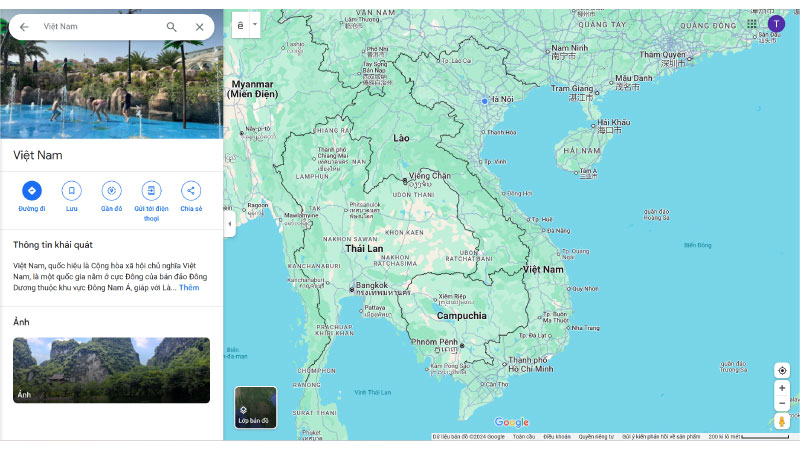800x450 pixels.
Task: Click the Thông tin khái quát heading
Action: 53,245
